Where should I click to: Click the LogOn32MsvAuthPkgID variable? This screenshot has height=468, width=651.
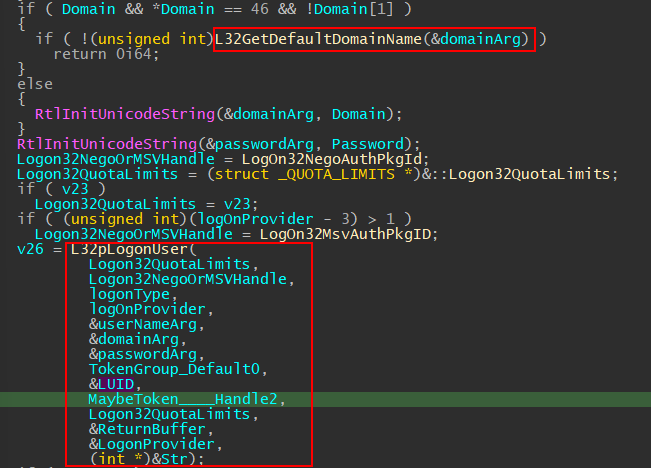345,234
